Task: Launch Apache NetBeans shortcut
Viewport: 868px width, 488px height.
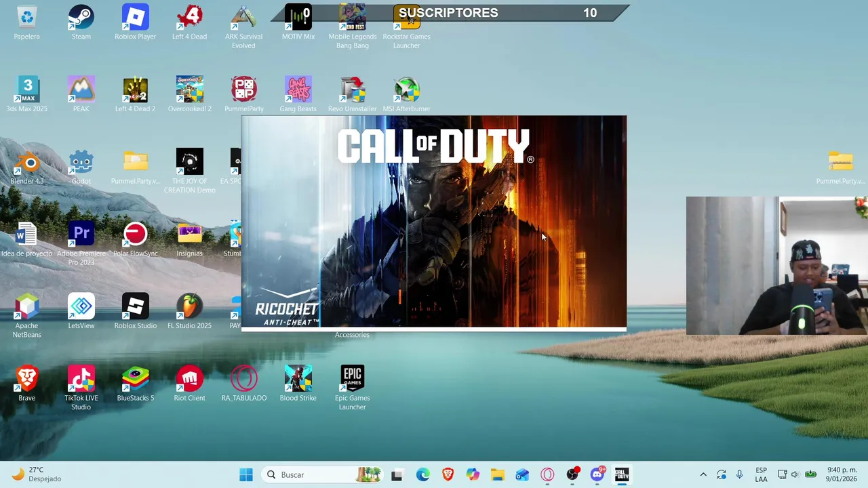Action: (x=26, y=317)
